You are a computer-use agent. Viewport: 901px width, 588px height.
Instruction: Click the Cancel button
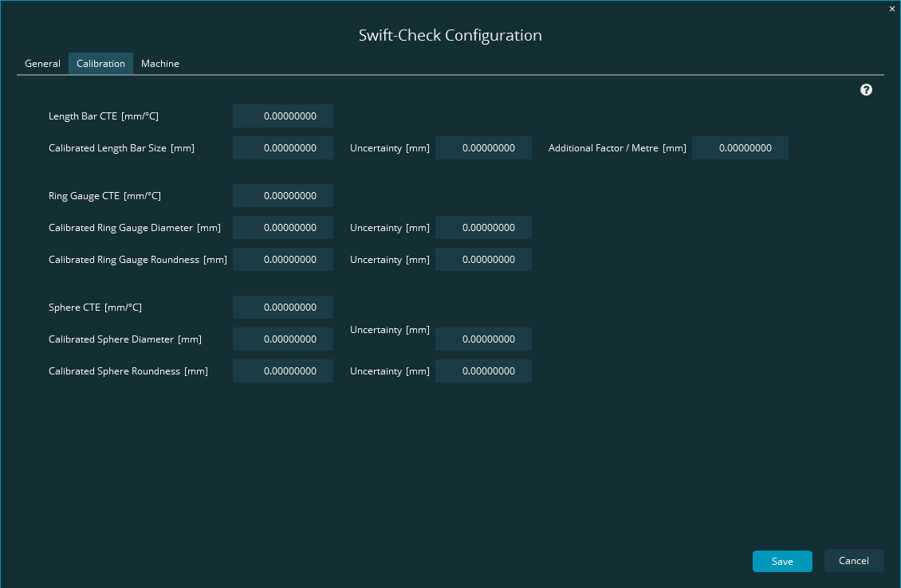[x=854, y=560]
